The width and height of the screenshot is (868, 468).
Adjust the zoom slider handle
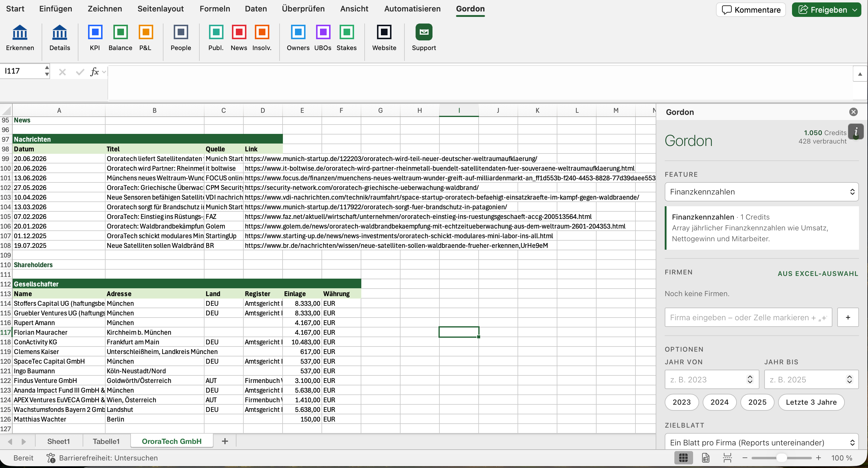click(x=781, y=458)
